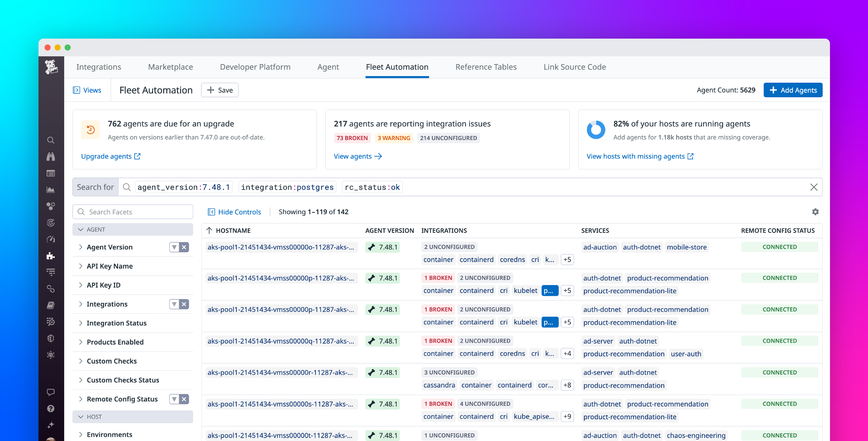This screenshot has height=441, width=868.
Task: Open the Metrics gauge icon
Action: (x=51, y=239)
